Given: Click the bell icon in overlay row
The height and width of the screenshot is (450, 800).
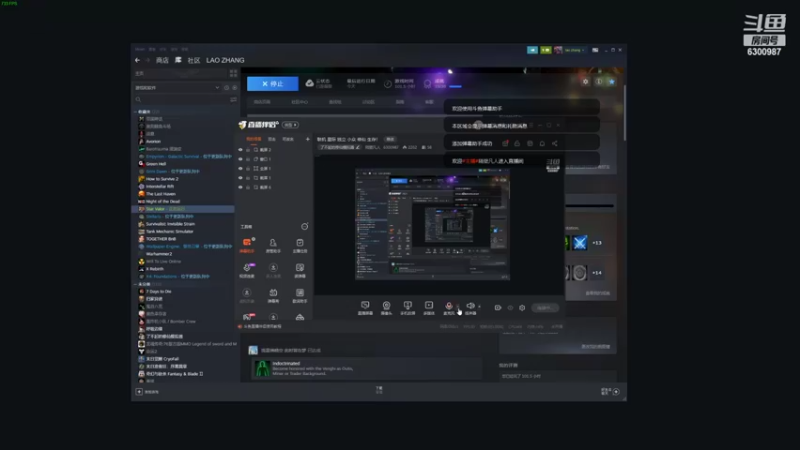Looking at the screenshot, I should point(542,143).
